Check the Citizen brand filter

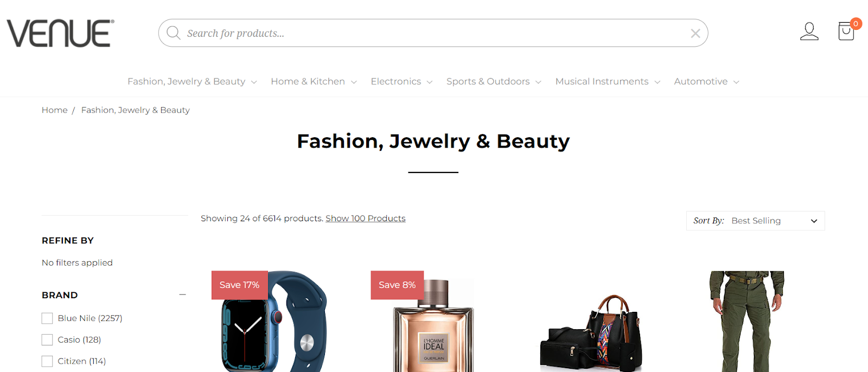(47, 361)
